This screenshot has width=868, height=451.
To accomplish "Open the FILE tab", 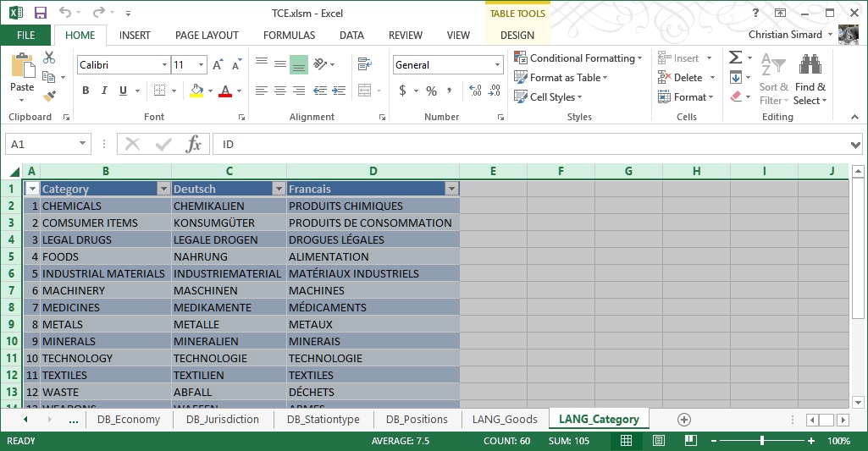I will click(x=26, y=36).
